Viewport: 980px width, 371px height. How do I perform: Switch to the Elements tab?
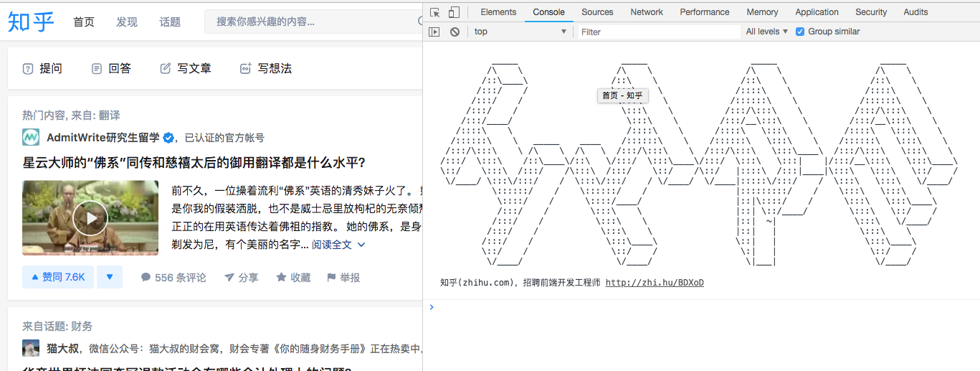(x=498, y=12)
